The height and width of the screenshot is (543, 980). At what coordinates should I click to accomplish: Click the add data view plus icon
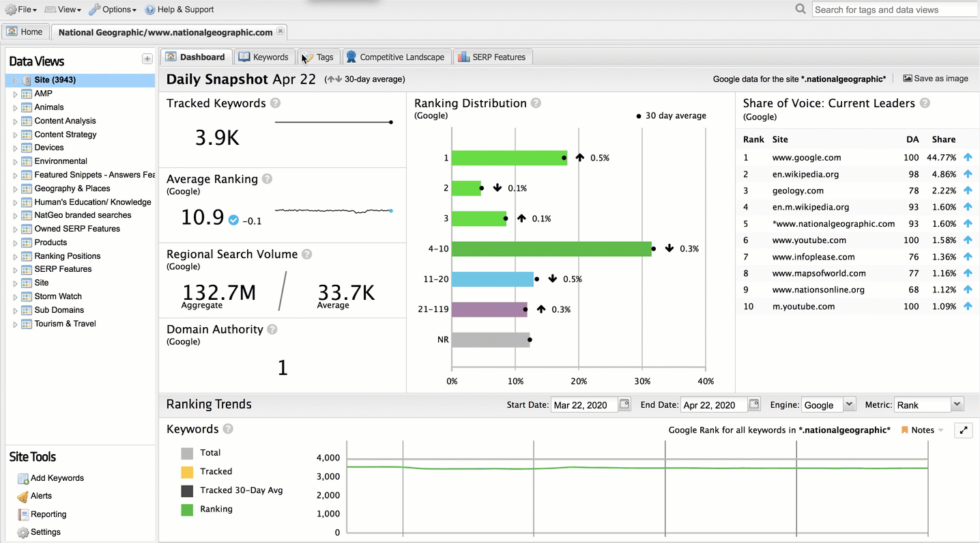(147, 59)
